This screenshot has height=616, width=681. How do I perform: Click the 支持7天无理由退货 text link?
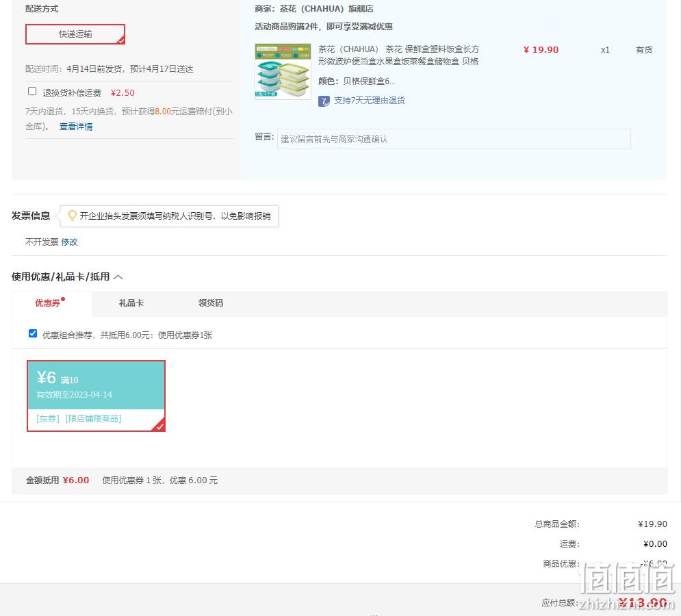[369, 101]
